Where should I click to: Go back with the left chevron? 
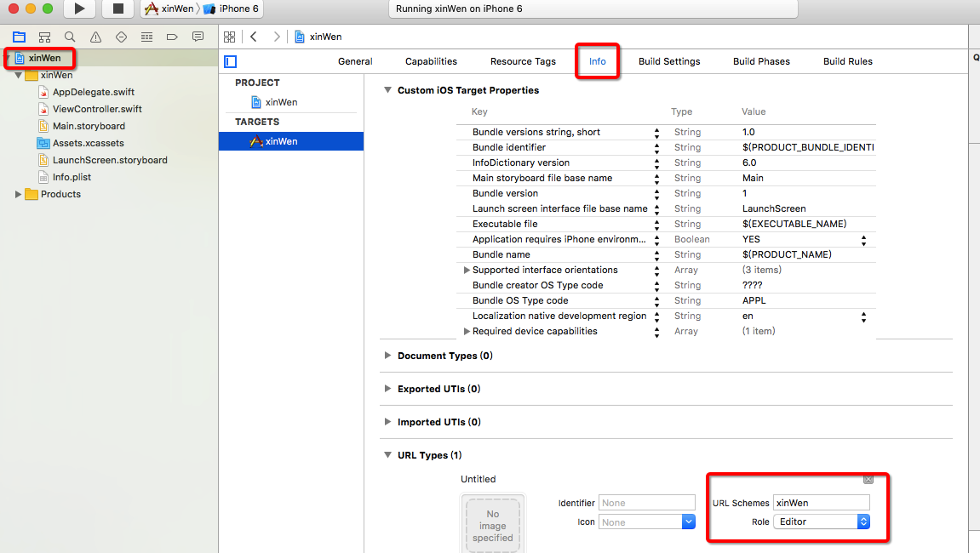pyautogui.click(x=254, y=37)
